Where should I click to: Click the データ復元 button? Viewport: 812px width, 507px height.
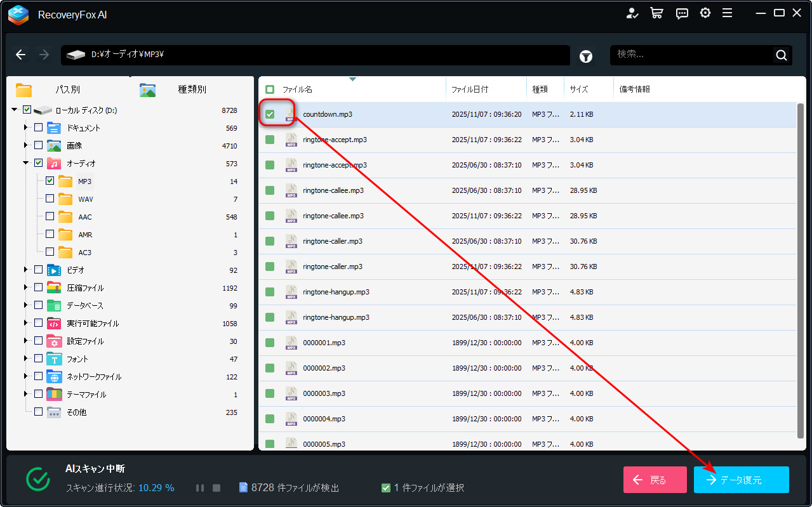741,480
